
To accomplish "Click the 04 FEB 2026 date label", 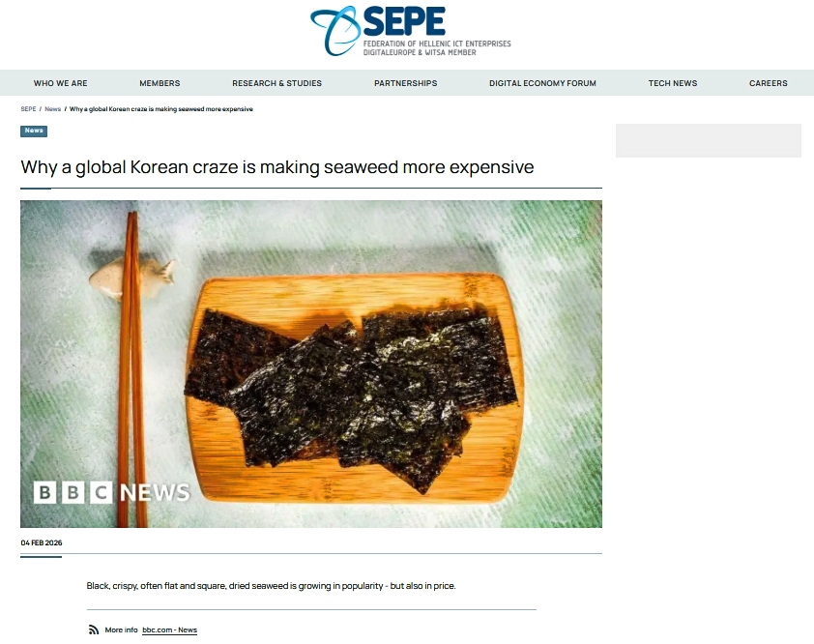I will pos(41,542).
